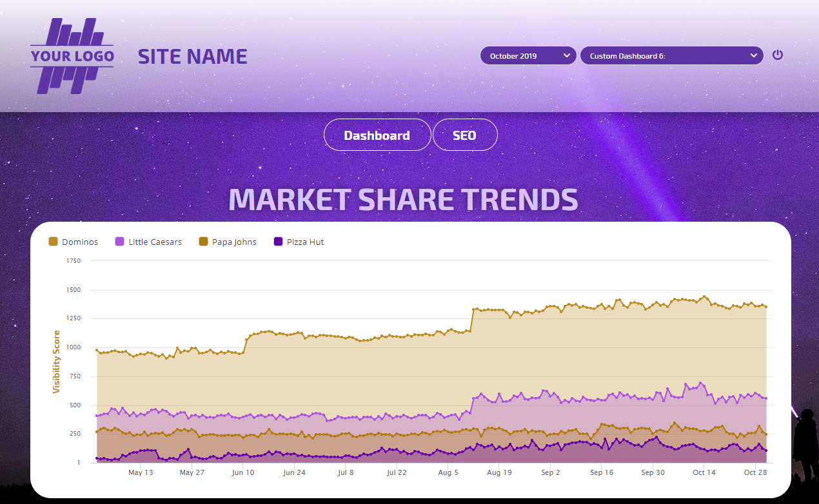Click the Pizza Hut legend label
This screenshot has width=819, height=504.
point(305,242)
